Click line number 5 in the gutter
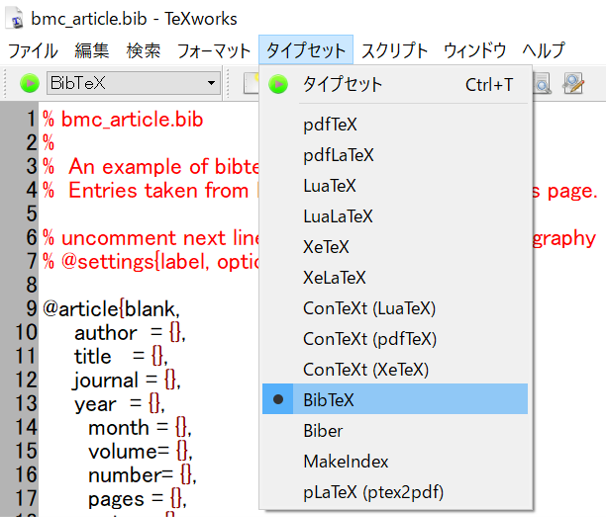This screenshot has height=517, width=606. (31, 214)
